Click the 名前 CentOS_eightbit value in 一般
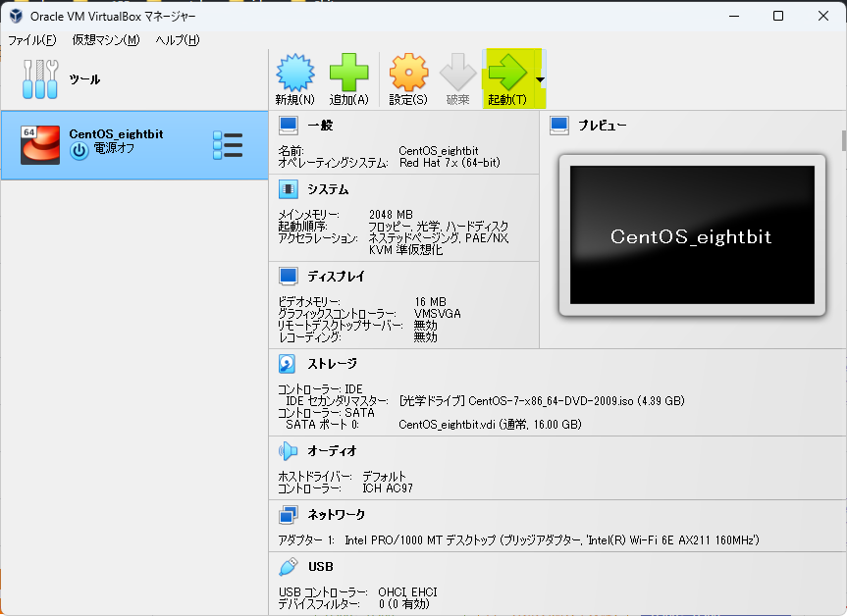 (439, 151)
